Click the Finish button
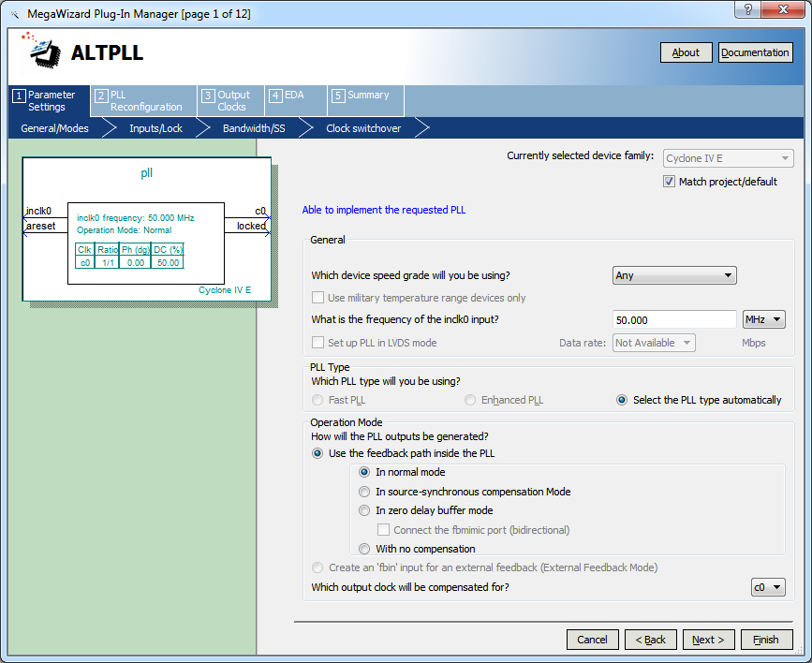This screenshot has width=812, height=663. pyautogui.click(x=766, y=640)
